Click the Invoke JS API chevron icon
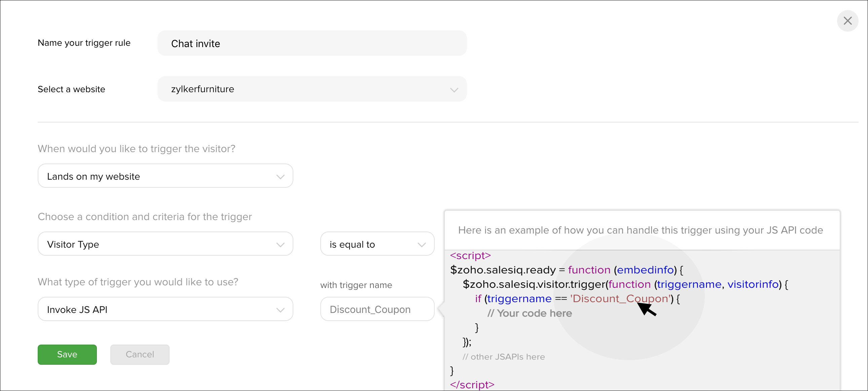Image resolution: width=868 pixels, height=391 pixels. [x=280, y=310]
